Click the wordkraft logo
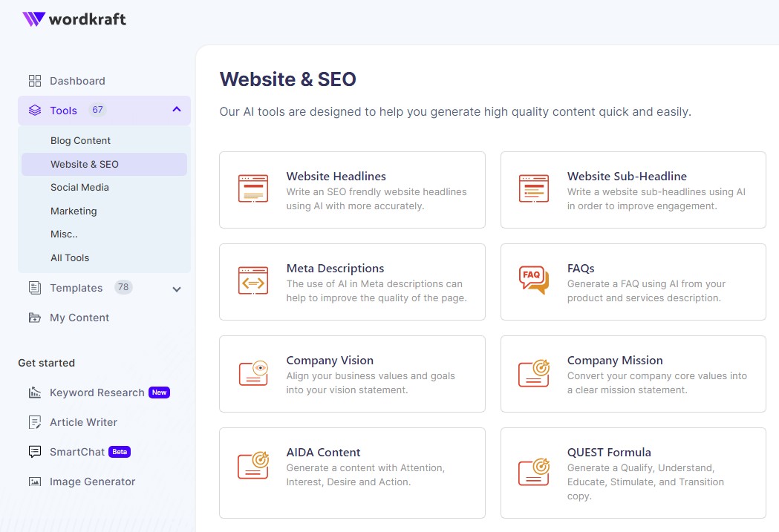779x532 pixels. click(74, 19)
